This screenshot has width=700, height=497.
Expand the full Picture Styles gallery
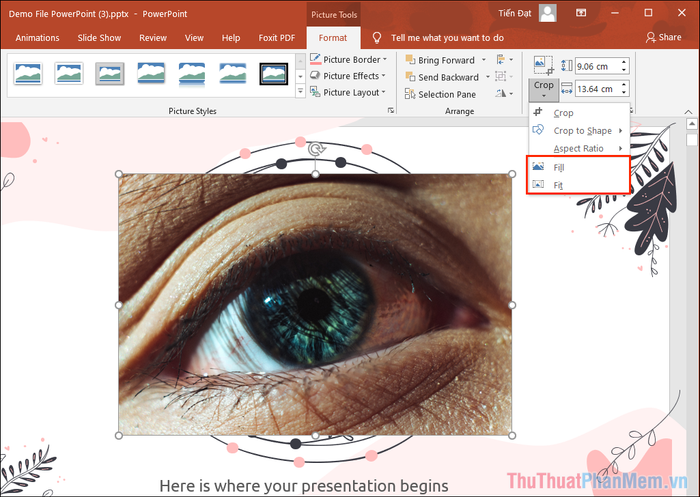coord(300,91)
